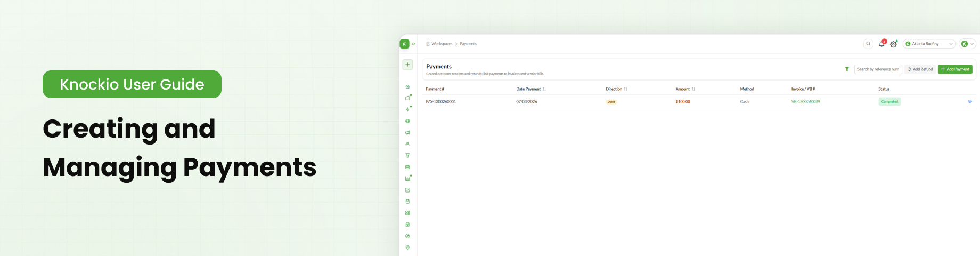Open the megaphone icon in sidebar

tap(407, 132)
